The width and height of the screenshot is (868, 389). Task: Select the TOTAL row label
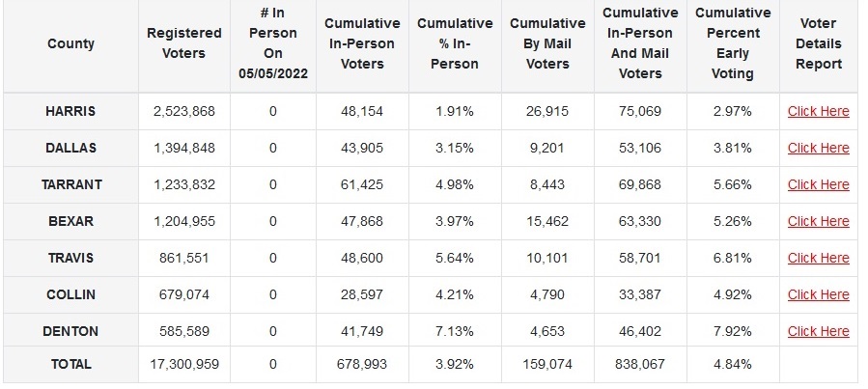pos(70,364)
